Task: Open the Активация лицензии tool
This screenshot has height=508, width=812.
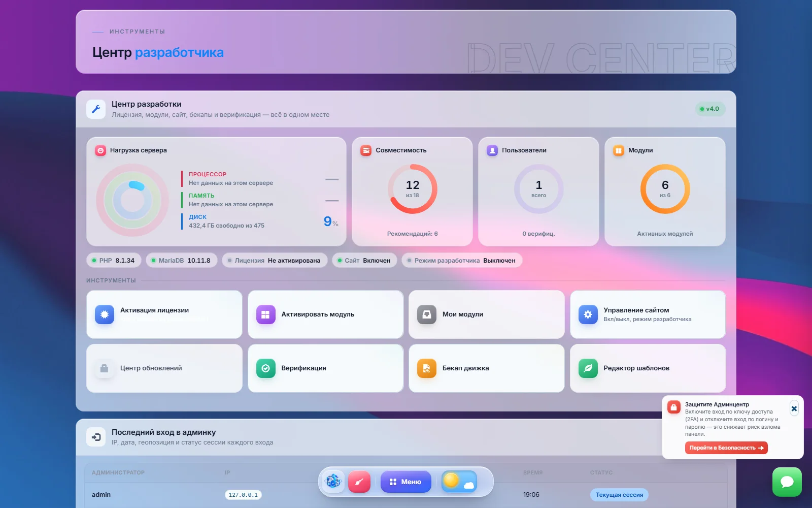Action: (164, 314)
